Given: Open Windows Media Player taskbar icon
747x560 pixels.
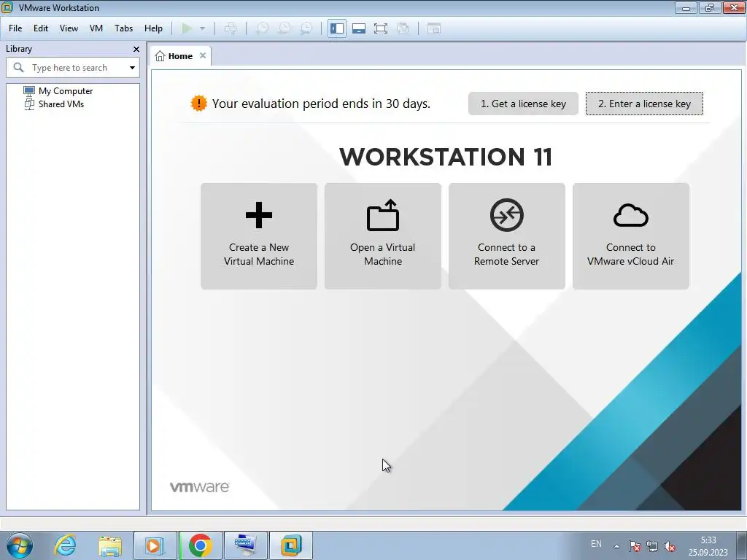Looking at the screenshot, I should 155,545.
